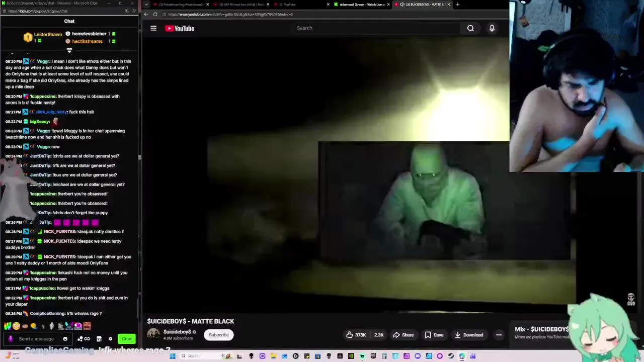This screenshot has width=644, height=362.
Task: Open the browser tab list dropdown
Action: pos(146,5)
